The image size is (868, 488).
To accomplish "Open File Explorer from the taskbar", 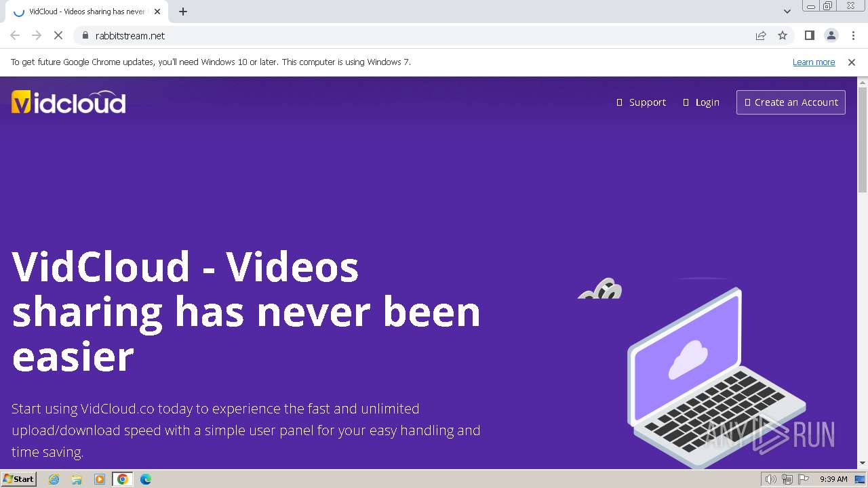I will pyautogui.click(x=77, y=479).
